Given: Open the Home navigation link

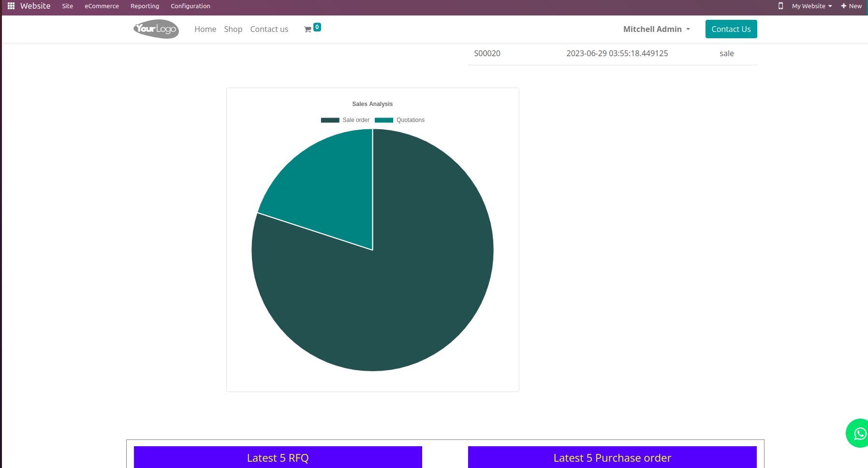Looking at the screenshot, I should [x=205, y=29].
